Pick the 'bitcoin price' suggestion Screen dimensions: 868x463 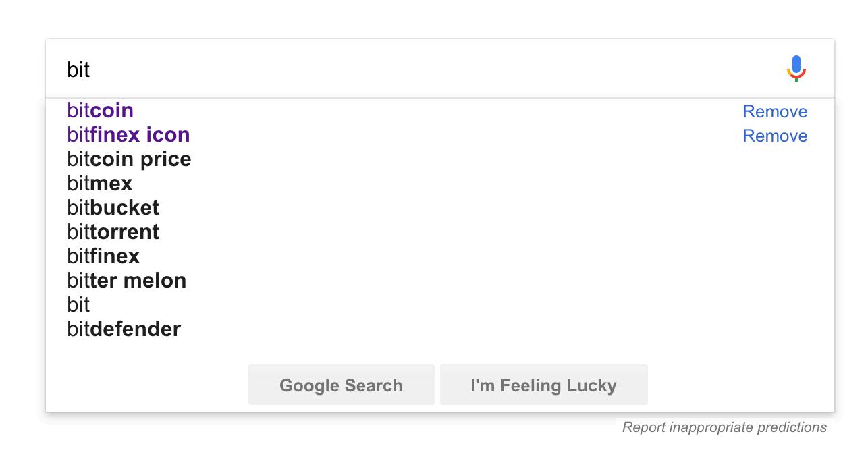pyautogui.click(x=129, y=159)
